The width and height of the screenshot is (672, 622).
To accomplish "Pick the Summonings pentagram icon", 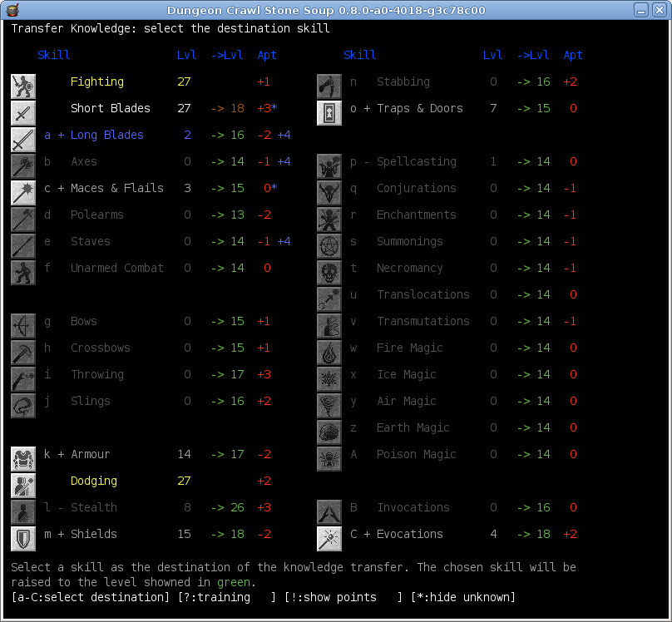I will (x=329, y=245).
